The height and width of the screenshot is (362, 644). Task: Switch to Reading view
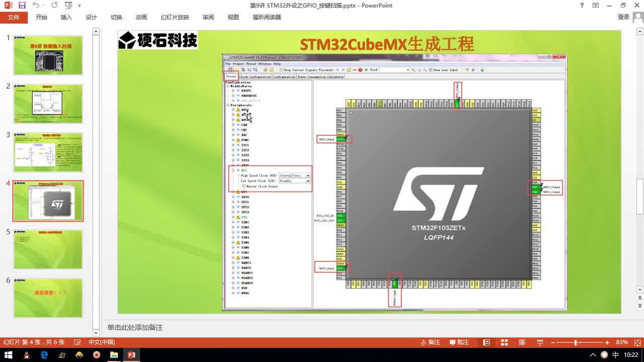[522, 342]
